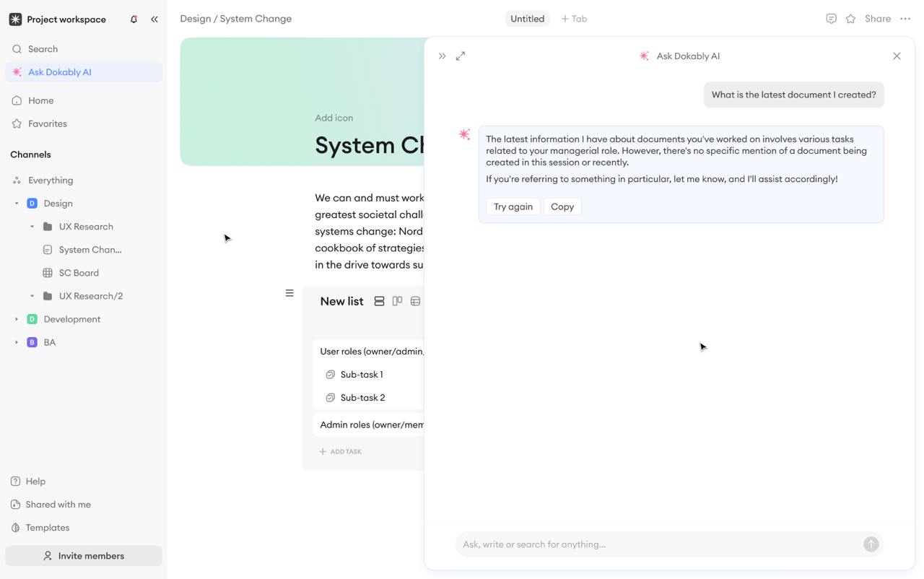Add a new tab with + Tab
The image size is (924, 579).
pos(574,19)
